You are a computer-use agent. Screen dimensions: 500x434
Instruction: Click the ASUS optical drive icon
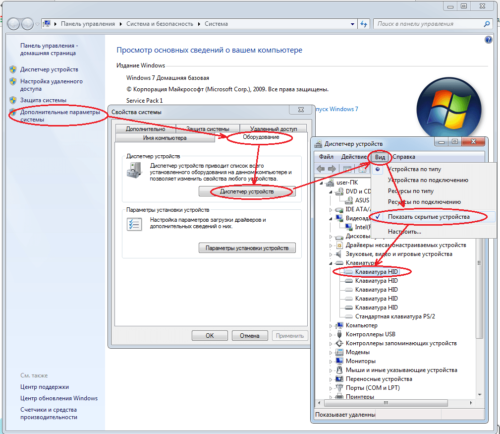(349, 200)
